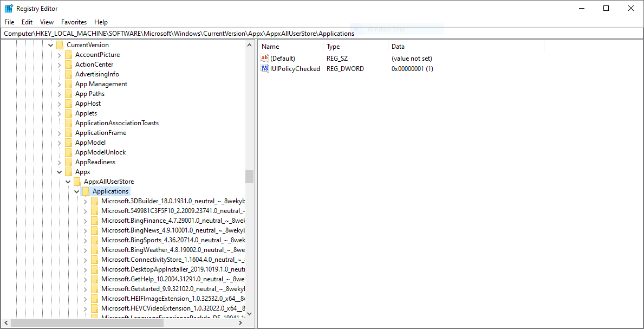Screen dimensions: 644x329
Task: Click the AccountPicture folder icon
Action: tap(69, 54)
